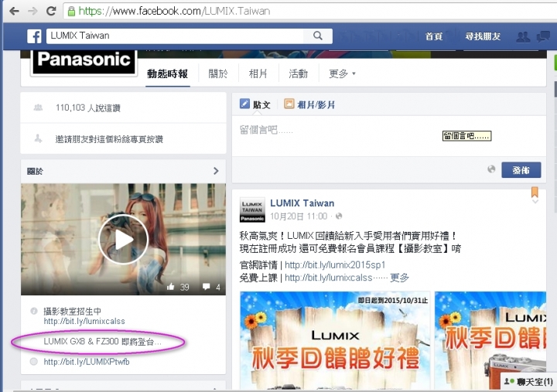This screenshot has height=392, width=557.
Task: Click the globe icon beside post timestamp
Action: [339, 216]
